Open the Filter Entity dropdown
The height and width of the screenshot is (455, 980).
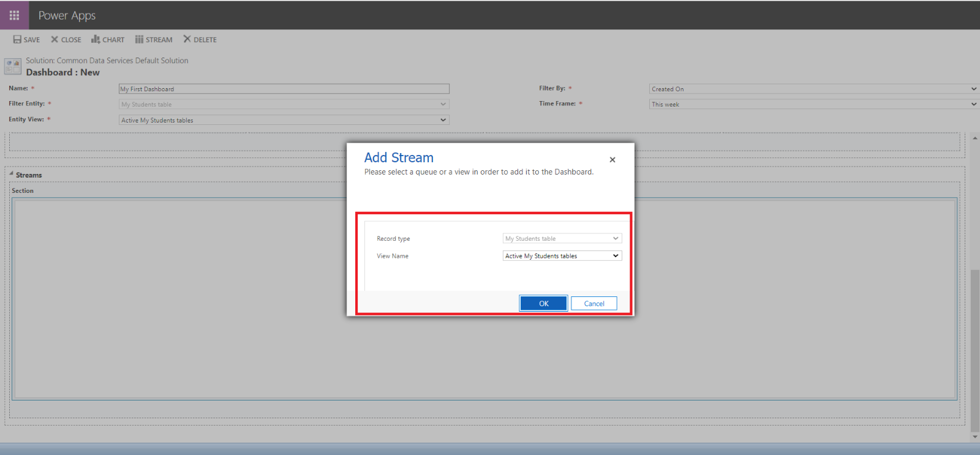pyautogui.click(x=284, y=105)
